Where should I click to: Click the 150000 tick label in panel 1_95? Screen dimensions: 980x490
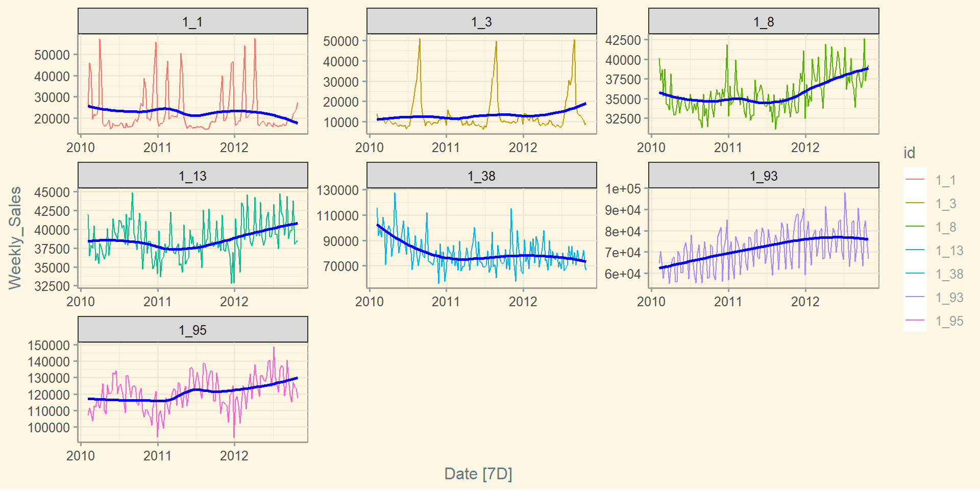[48, 346]
